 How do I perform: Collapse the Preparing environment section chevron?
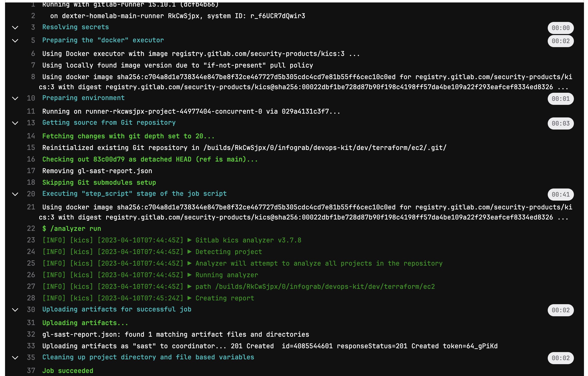(x=15, y=98)
